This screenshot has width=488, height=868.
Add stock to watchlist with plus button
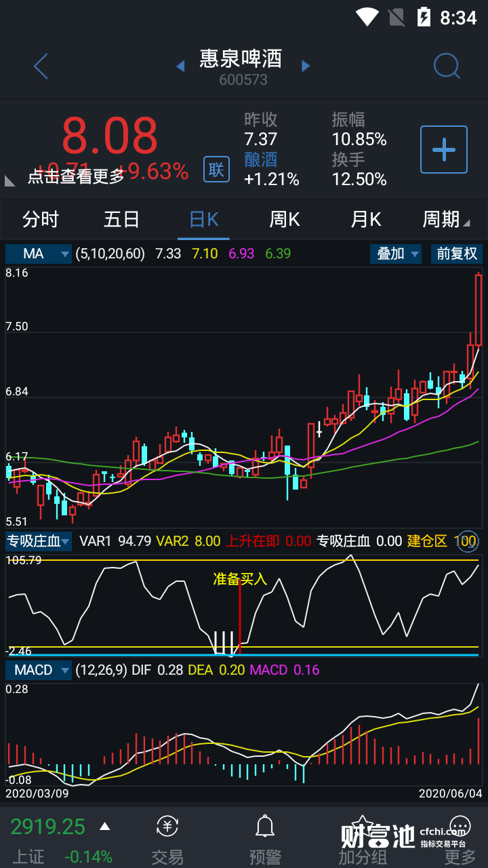coord(444,149)
